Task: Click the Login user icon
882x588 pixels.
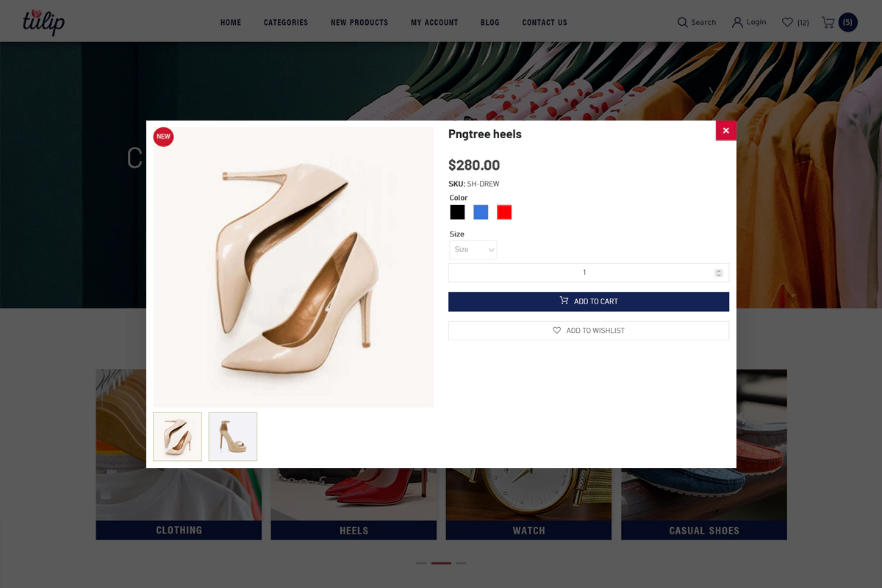Action: click(737, 22)
